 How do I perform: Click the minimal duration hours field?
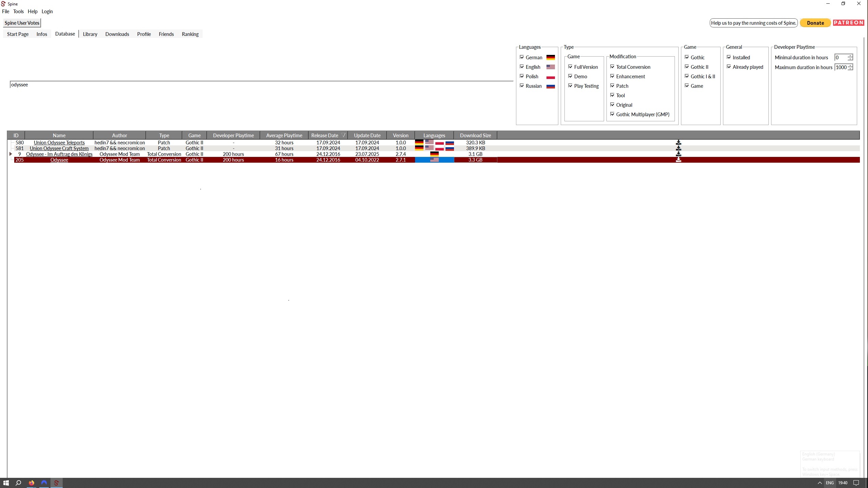(x=841, y=58)
